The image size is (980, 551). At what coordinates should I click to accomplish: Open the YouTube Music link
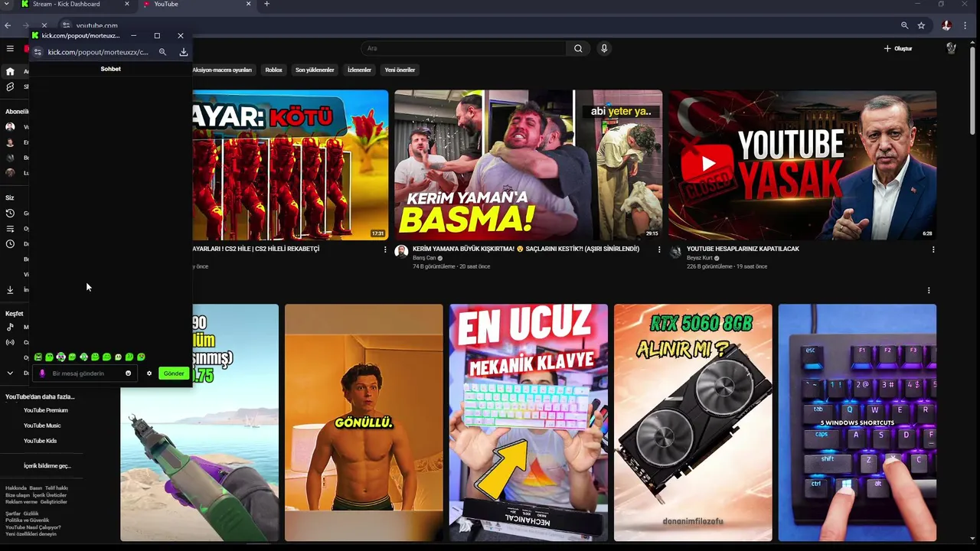point(42,425)
